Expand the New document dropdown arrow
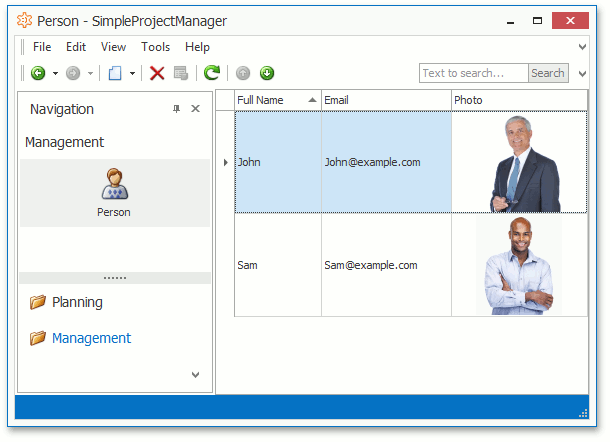The height and width of the screenshot is (442, 610). tap(132, 73)
